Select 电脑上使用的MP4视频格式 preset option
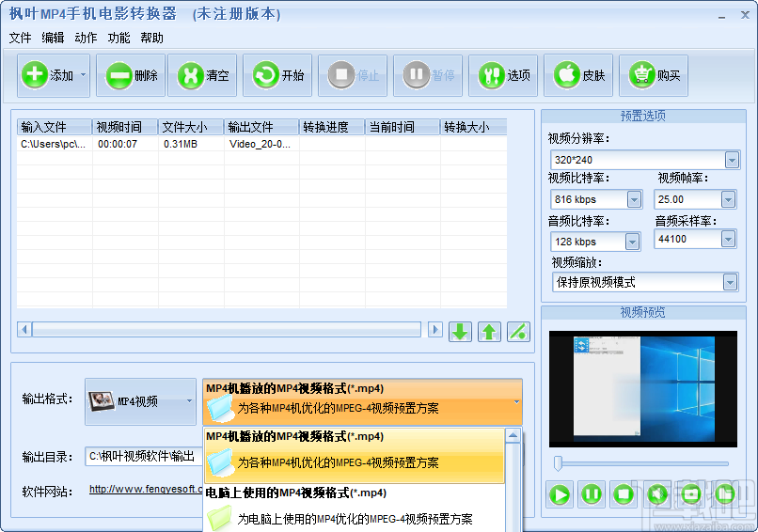The image size is (758, 532). point(354,508)
